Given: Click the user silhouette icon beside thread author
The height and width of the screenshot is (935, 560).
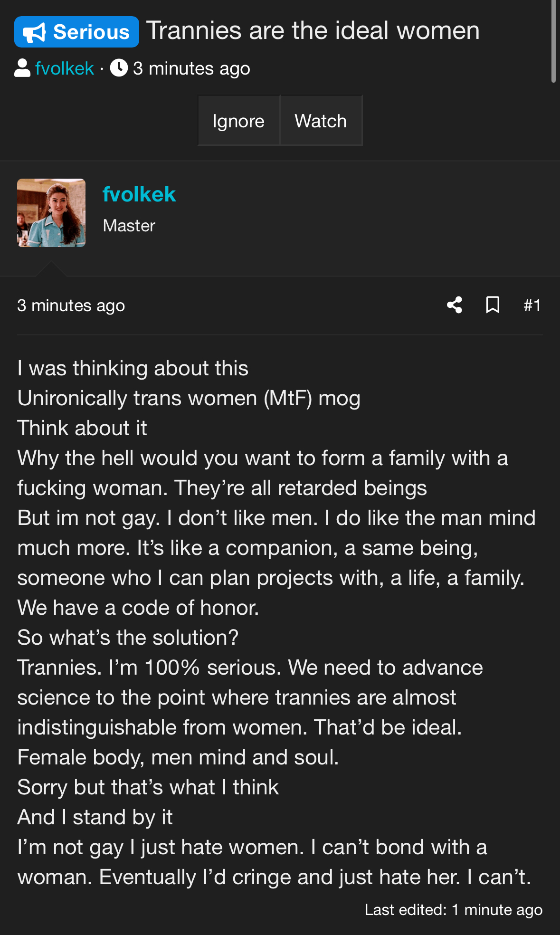Looking at the screenshot, I should [22, 68].
